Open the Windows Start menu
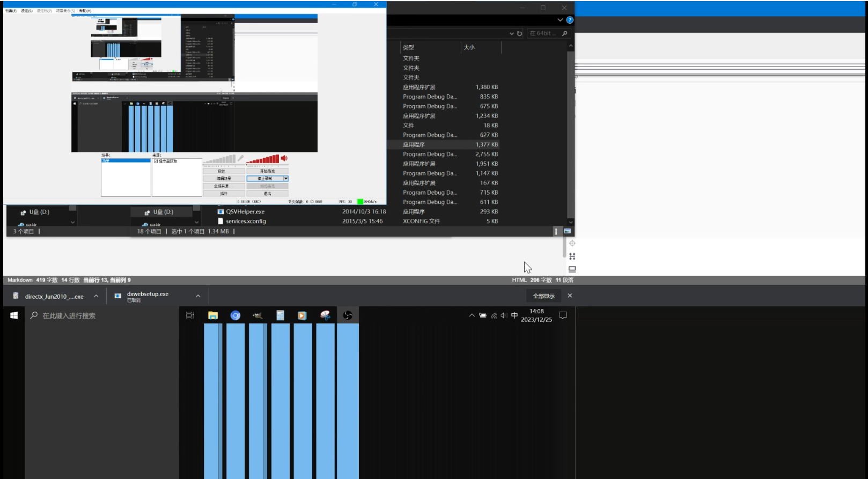Screen dimensions: 868x479 pyautogui.click(x=14, y=315)
